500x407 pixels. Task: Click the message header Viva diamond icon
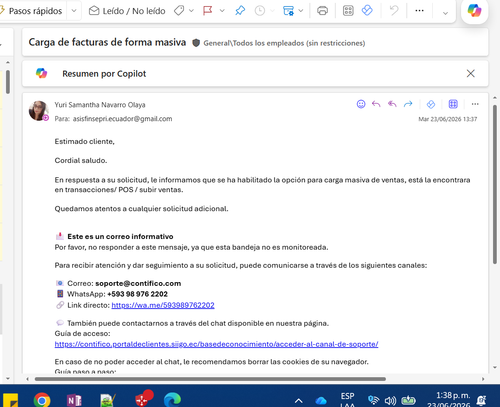coord(431,104)
